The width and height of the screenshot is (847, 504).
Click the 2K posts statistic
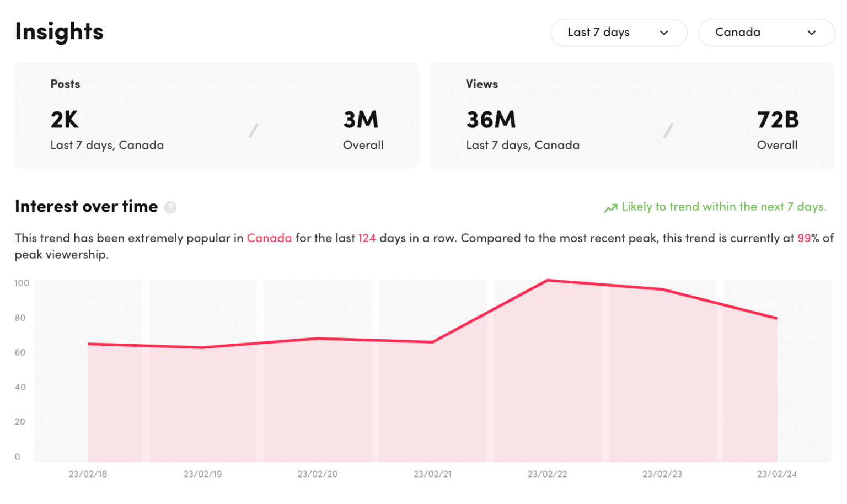tap(63, 120)
